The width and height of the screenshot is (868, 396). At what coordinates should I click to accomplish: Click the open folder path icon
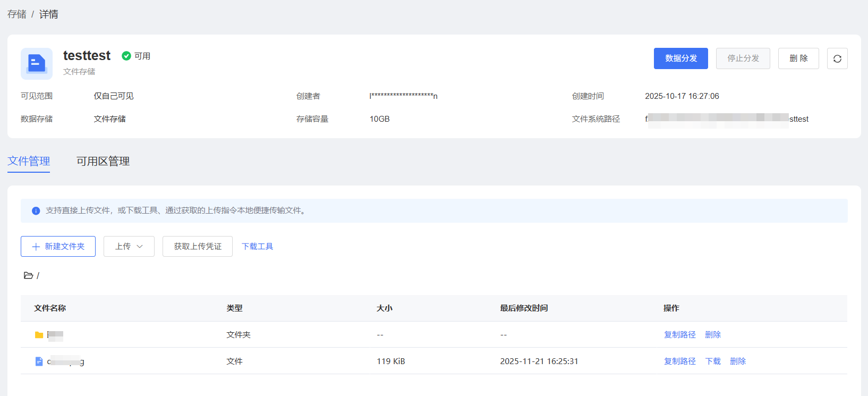point(28,275)
